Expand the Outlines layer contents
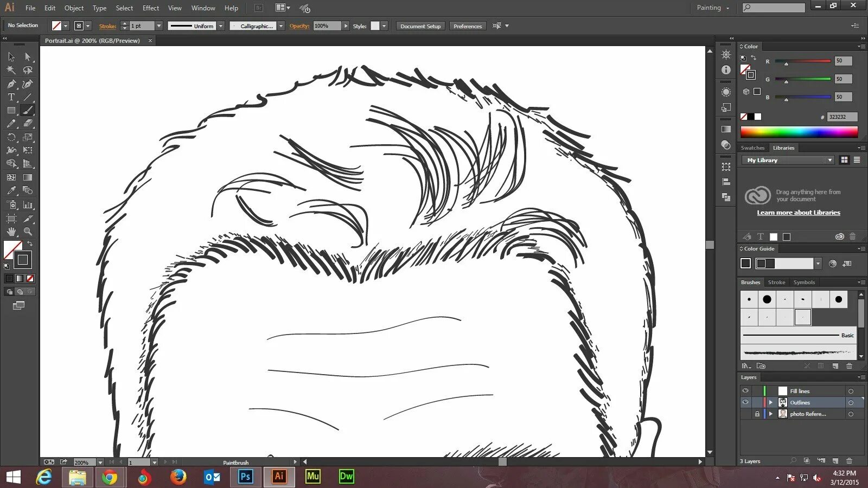The width and height of the screenshot is (868, 488). tap(770, 402)
